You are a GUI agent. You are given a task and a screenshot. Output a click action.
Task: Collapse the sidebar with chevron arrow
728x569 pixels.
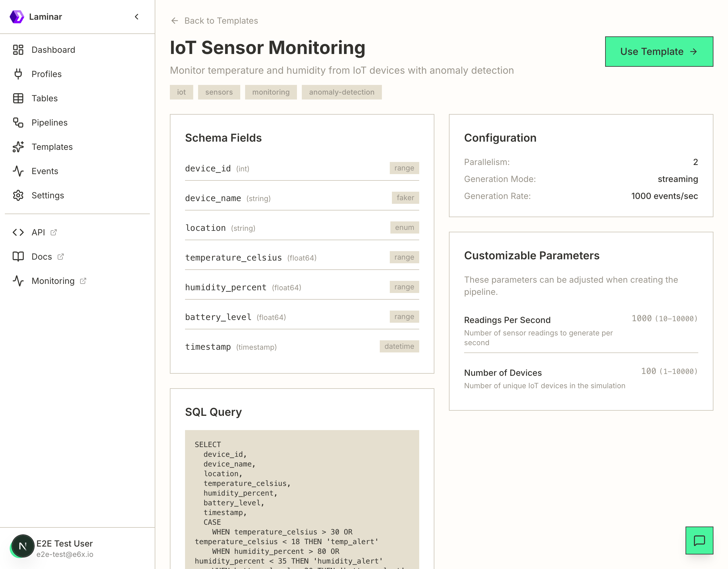(137, 17)
